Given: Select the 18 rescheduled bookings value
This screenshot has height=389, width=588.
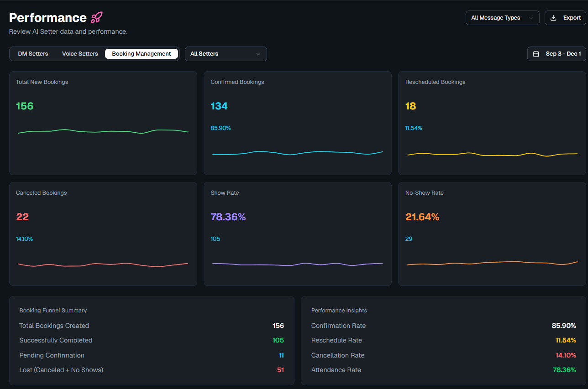Looking at the screenshot, I should pyautogui.click(x=411, y=106).
